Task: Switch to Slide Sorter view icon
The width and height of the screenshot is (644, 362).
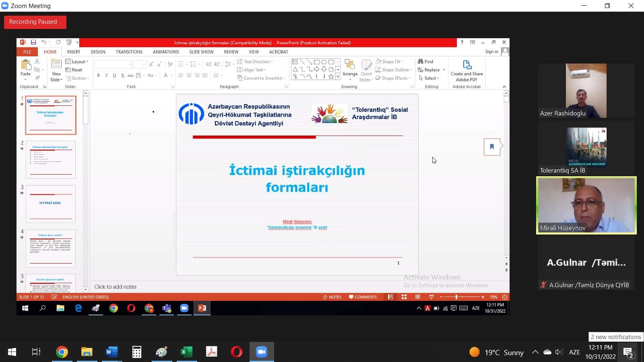Action: pos(404,297)
